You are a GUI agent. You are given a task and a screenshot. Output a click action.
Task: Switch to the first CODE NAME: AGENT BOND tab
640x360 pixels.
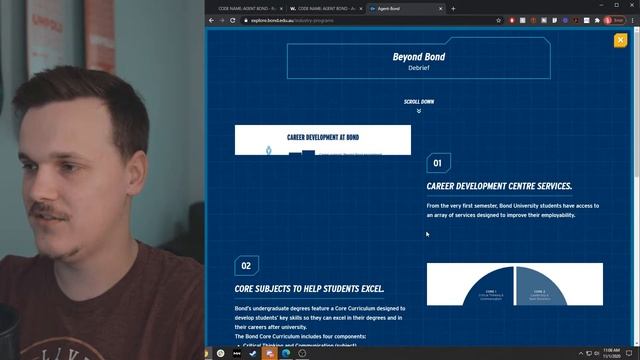[x=247, y=9]
